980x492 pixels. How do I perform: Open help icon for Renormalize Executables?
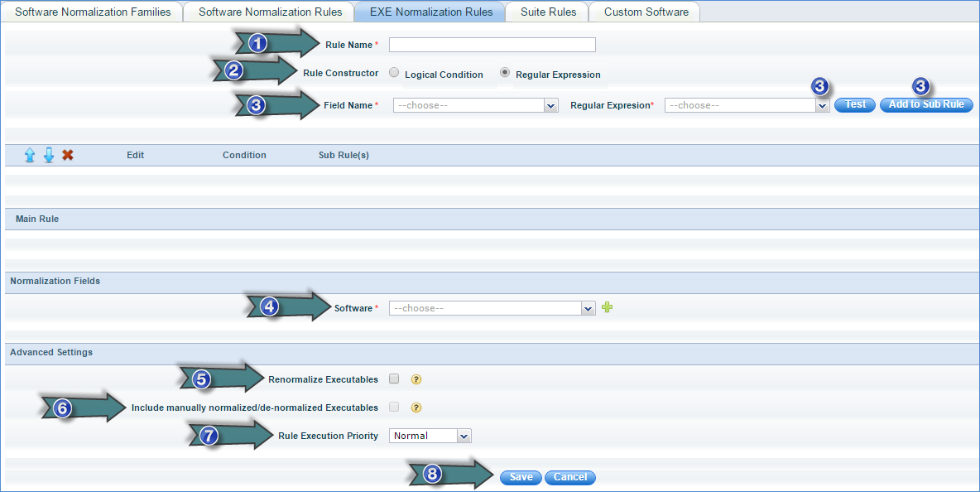(416, 379)
